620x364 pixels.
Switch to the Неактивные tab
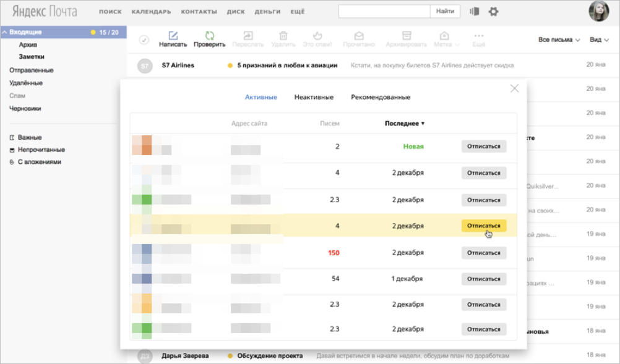coord(314,97)
